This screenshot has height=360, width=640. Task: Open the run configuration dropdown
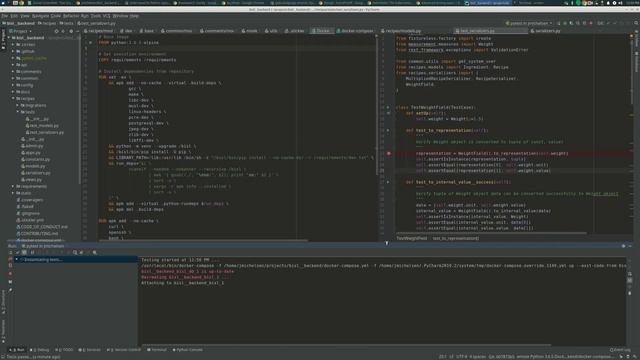(529, 23)
